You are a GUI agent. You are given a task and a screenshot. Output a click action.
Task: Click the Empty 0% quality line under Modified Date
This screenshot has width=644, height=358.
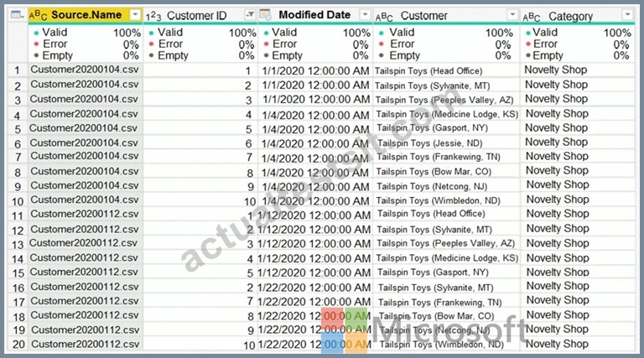[x=316, y=55]
